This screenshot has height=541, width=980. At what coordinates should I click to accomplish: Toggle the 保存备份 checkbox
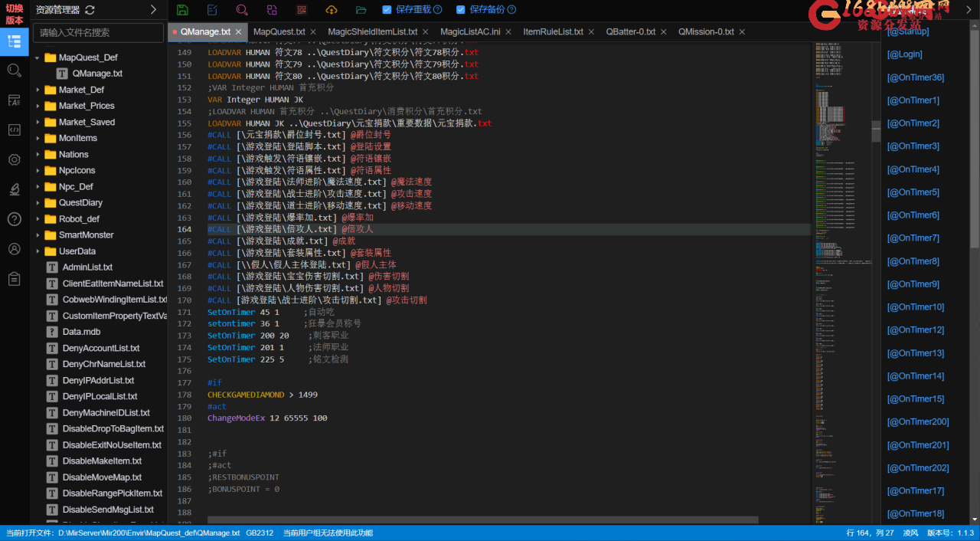460,10
